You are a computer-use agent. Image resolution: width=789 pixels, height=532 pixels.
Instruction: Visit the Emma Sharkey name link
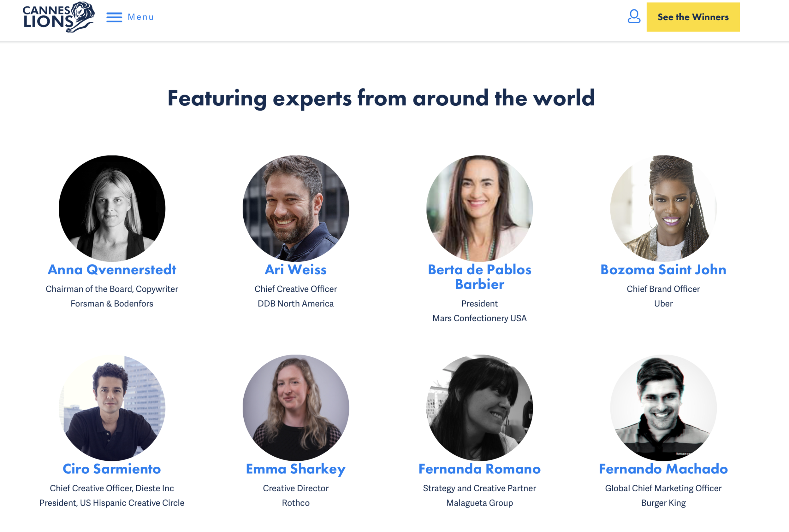[296, 469]
